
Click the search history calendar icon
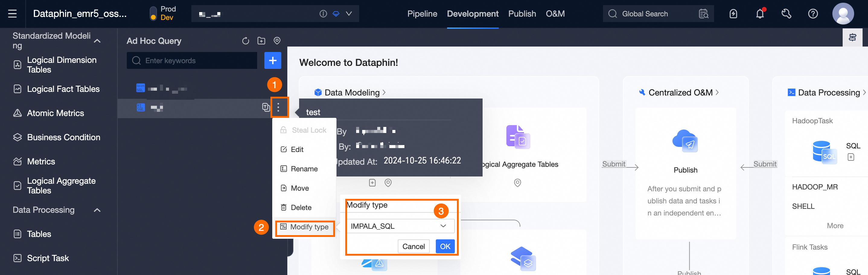pyautogui.click(x=704, y=14)
